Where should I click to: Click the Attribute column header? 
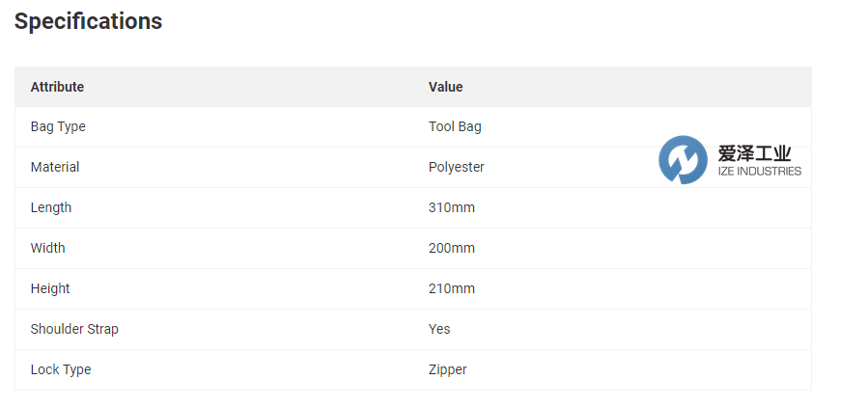[x=57, y=87]
